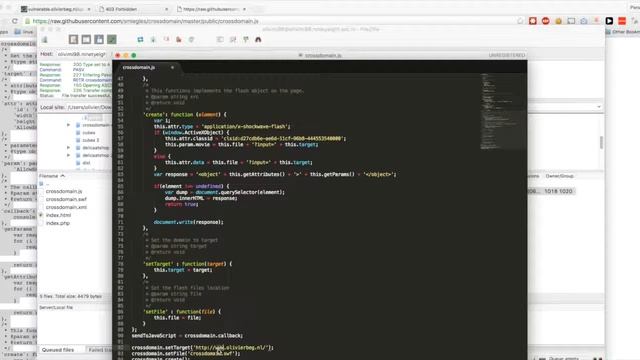Click the '5 files. Total size' status text
This screenshot has height=360, width=640.
[71, 296]
